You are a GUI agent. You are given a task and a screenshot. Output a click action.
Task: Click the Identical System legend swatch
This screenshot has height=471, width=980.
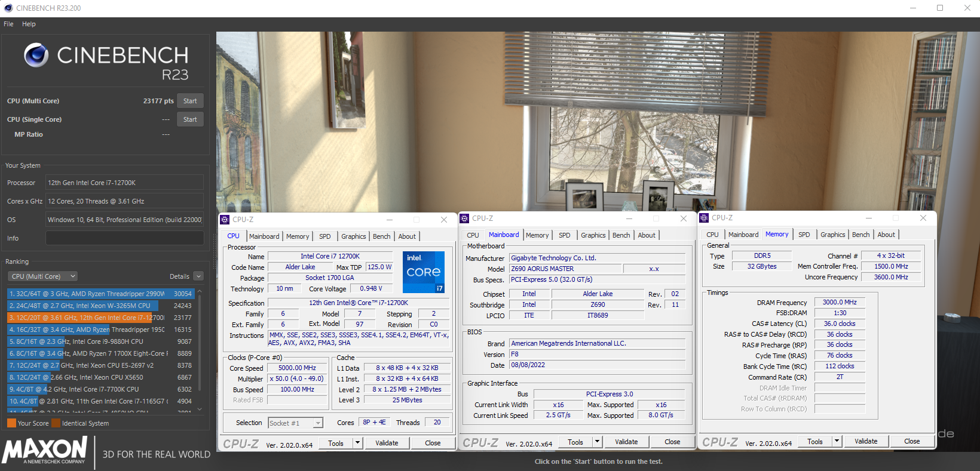(x=56, y=423)
